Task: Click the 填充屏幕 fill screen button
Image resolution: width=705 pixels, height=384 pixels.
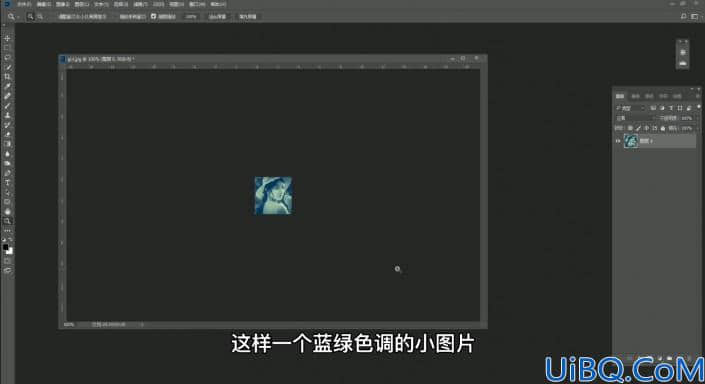Action: (247, 17)
